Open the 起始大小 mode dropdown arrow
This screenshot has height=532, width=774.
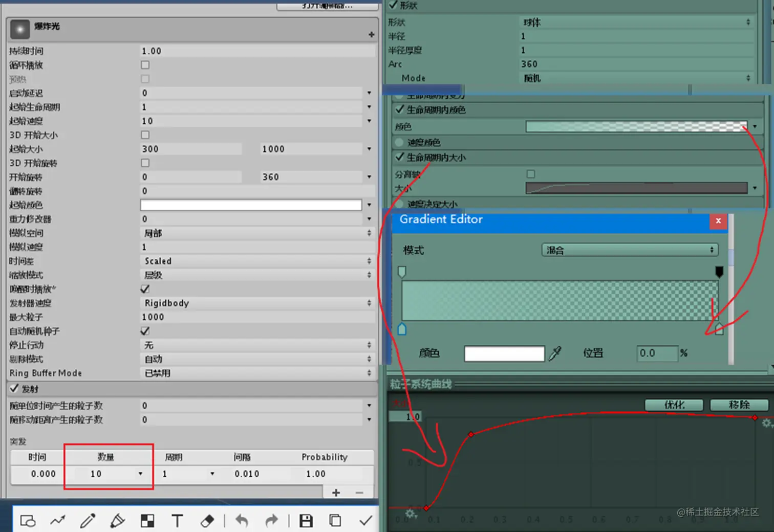pyautogui.click(x=369, y=149)
